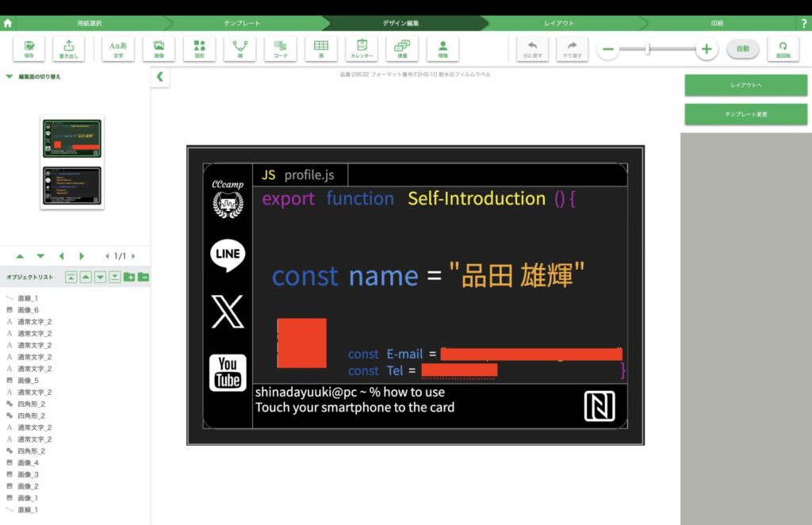Click the add folder icon in object list
Image resolution: width=812 pixels, height=525 pixels.
pyautogui.click(x=129, y=277)
